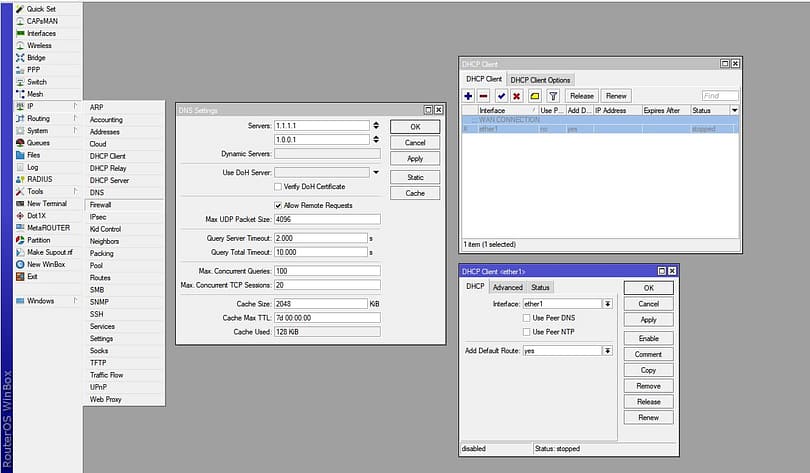Expand the System submenu
Viewport: 810px width, 473px height.
(x=75, y=131)
